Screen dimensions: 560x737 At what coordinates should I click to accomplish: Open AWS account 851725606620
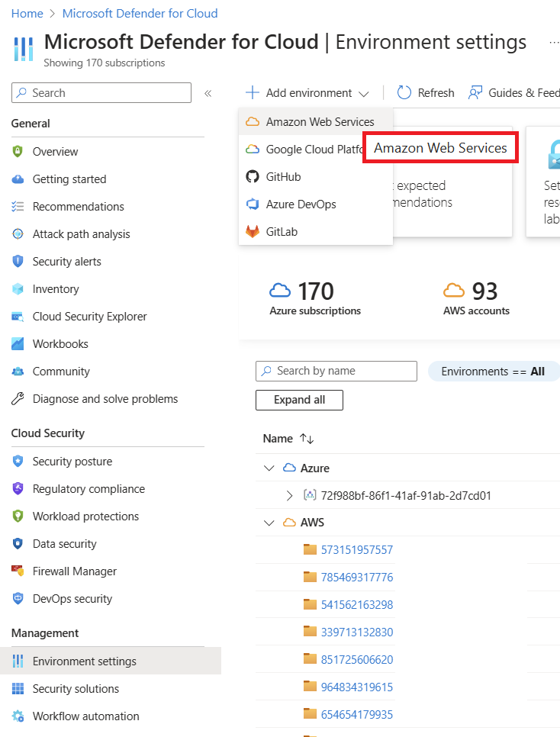pos(357,659)
